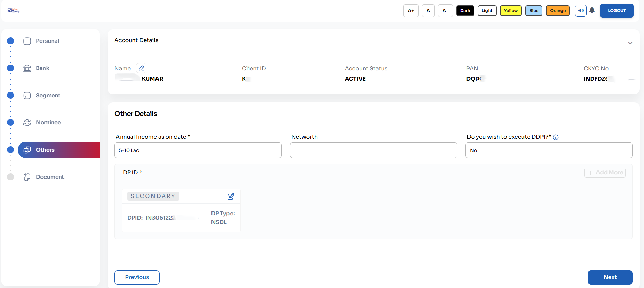Collapse the Account Details section
This screenshot has width=644, height=288.
click(630, 43)
